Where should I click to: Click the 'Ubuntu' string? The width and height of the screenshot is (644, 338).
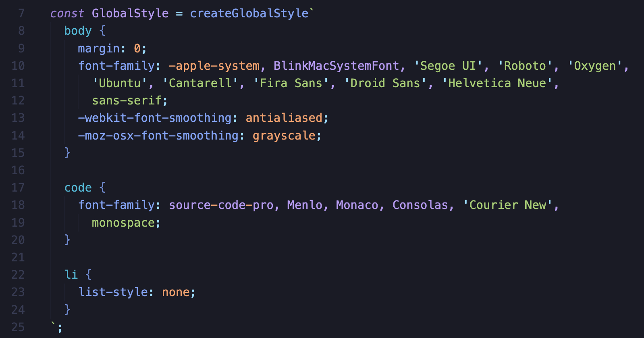[x=120, y=83]
